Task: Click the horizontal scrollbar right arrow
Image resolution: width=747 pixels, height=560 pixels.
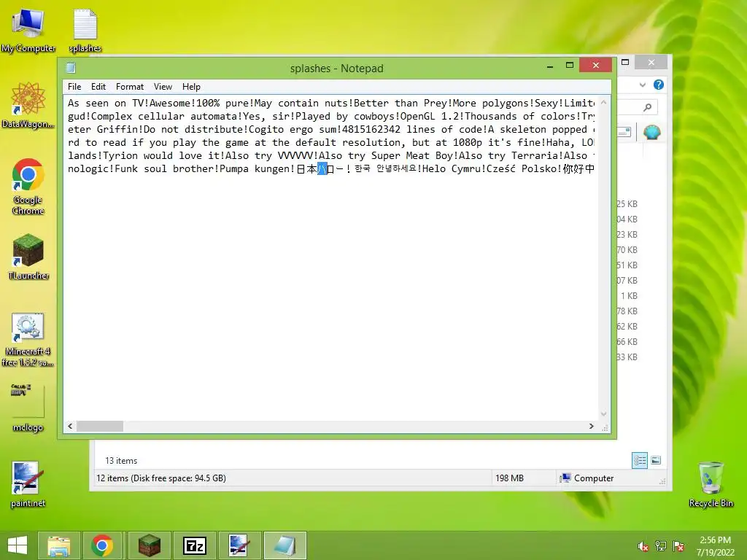Action: (591, 426)
